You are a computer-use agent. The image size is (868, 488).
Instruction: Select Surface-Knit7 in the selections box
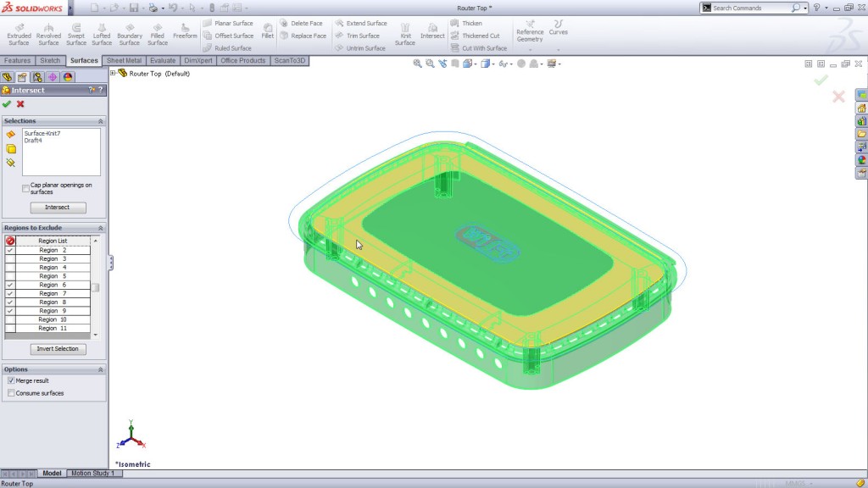pyautogui.click(x=42, y=133)
